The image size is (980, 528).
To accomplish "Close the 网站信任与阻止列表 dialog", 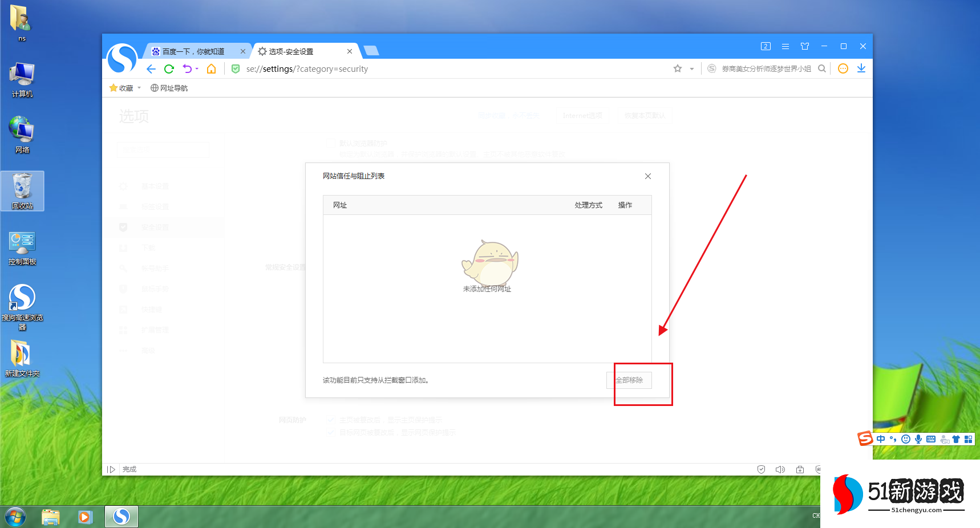I will click(647, 176).
